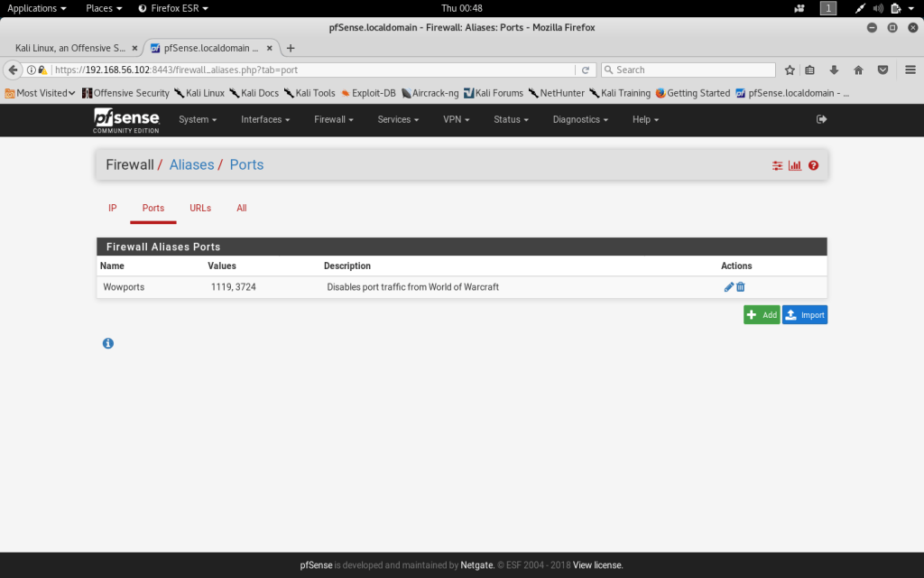Expand the Firewall dropdown menu

(333, 119)
